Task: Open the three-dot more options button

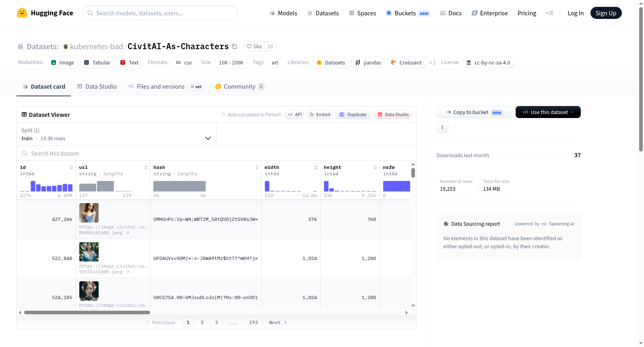Action: tap(442, 127)
